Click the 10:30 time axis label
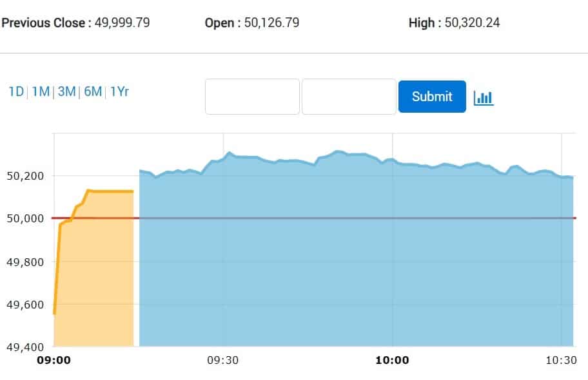The height and width of the screenshot is (380, 588). coord(561,360)
